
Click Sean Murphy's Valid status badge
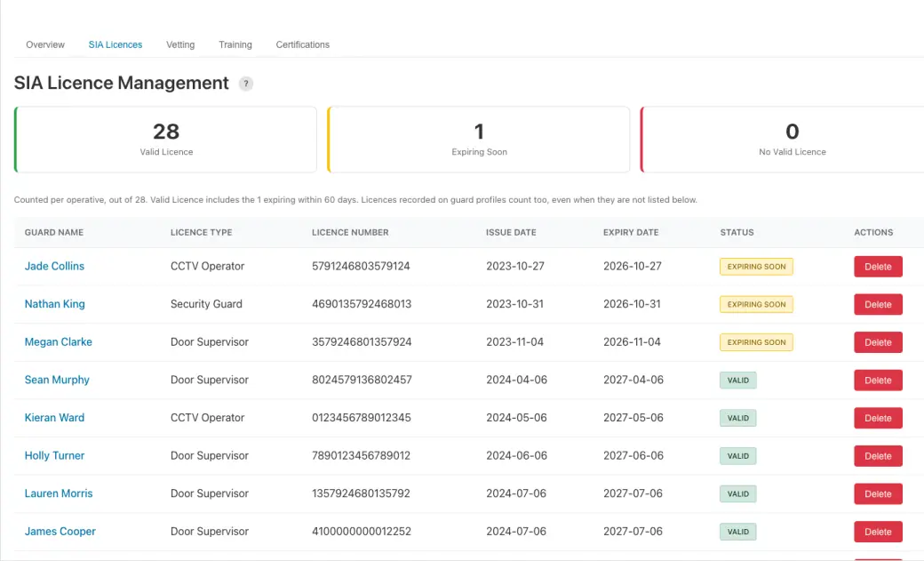737,381
